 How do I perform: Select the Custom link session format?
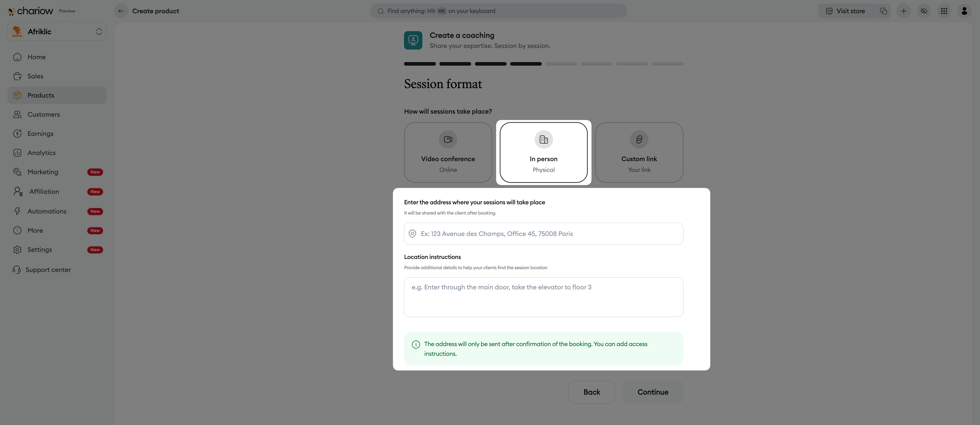click(x=639, y=152)
